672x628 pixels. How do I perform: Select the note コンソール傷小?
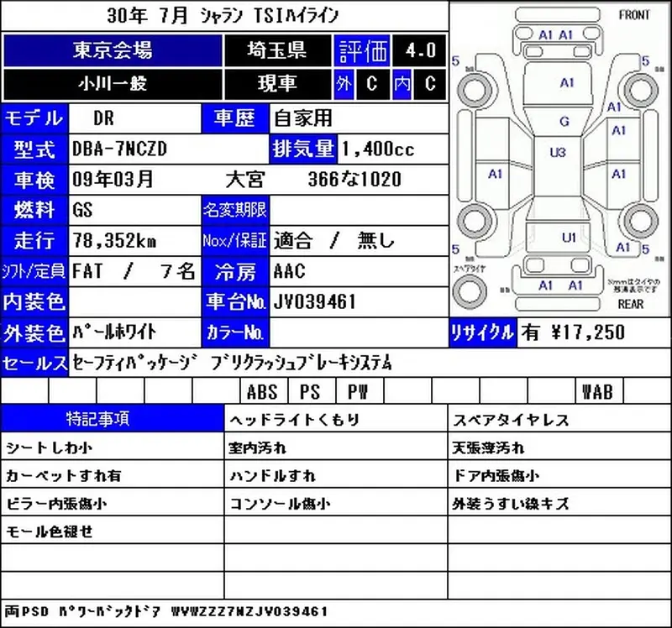coord(280,504)
